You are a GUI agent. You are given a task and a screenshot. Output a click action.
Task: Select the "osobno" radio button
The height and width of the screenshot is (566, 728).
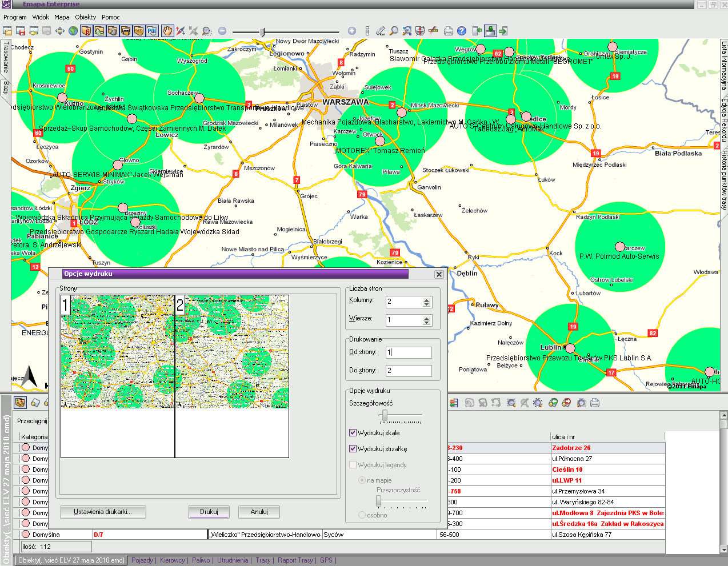coord(362,515)
